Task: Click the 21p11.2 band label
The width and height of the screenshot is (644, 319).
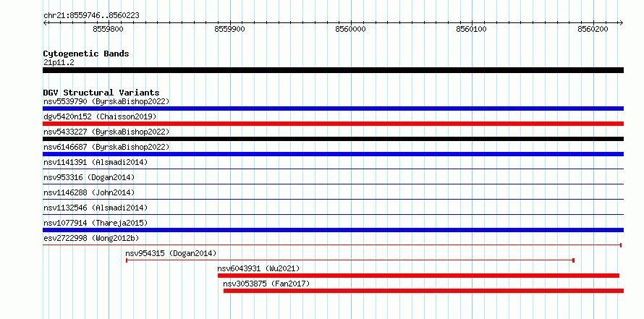Action: tap(59, 62)
